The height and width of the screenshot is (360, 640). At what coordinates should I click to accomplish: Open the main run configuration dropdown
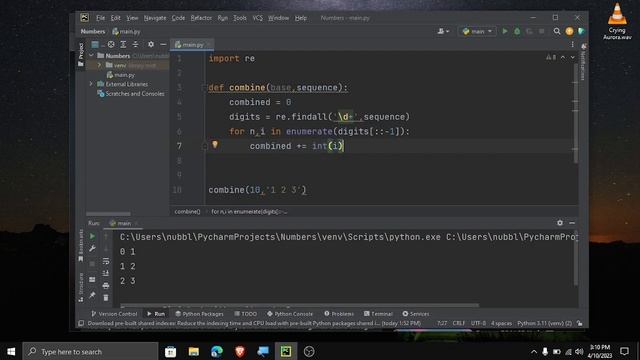tap(477, 31)
